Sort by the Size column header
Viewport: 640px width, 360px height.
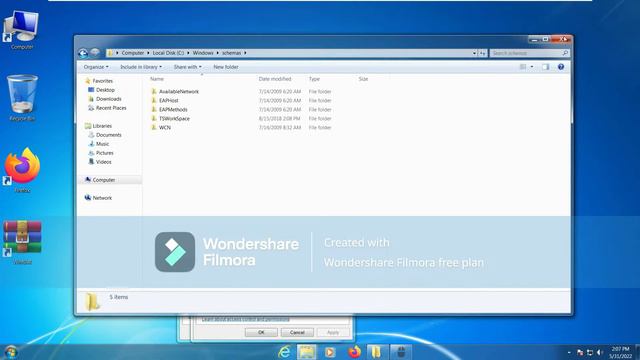[363, 79]
